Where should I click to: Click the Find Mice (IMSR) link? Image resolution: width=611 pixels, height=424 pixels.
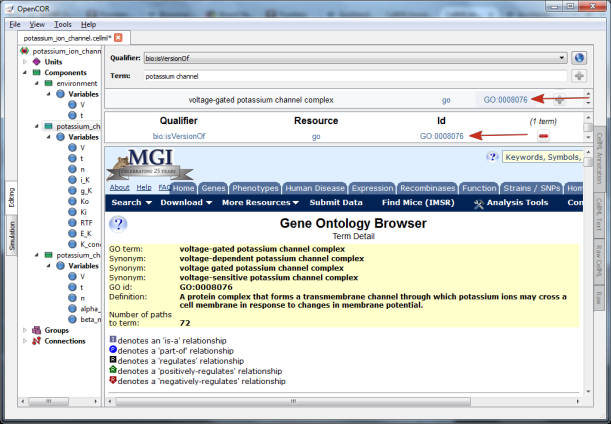pyautogui.click(x=418, y=203)
